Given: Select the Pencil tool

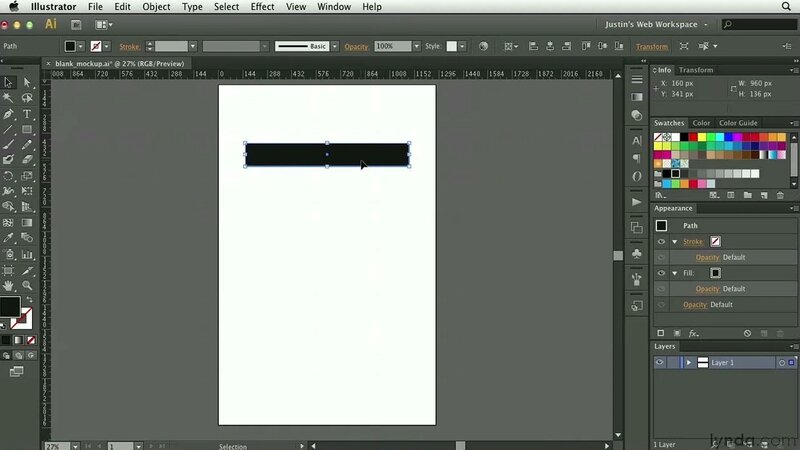Looking at the screenshot, I should [27, 145].
